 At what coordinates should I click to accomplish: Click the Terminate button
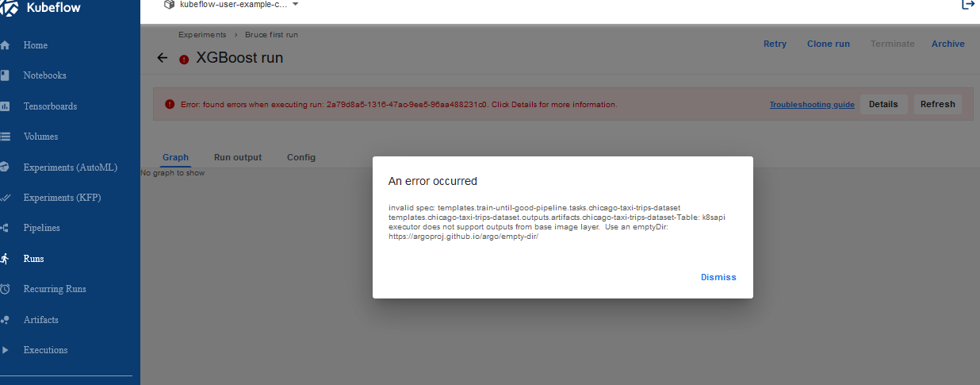pos(893,44)
